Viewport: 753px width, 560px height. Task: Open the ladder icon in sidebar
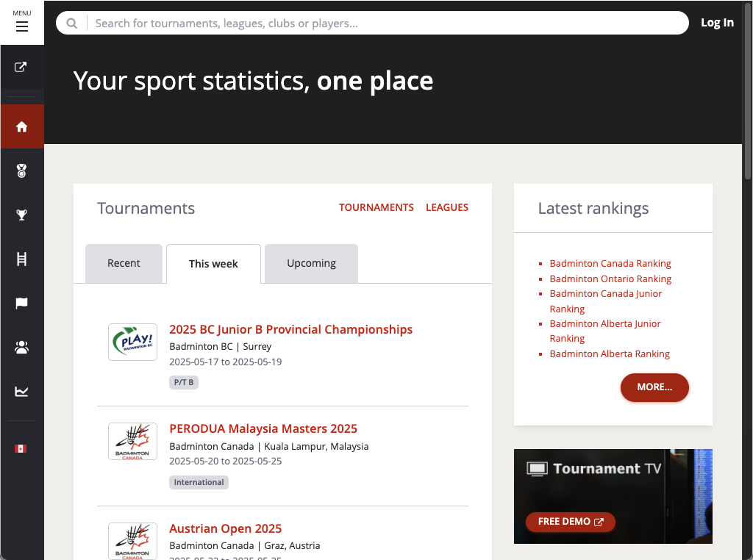[21, 259]
